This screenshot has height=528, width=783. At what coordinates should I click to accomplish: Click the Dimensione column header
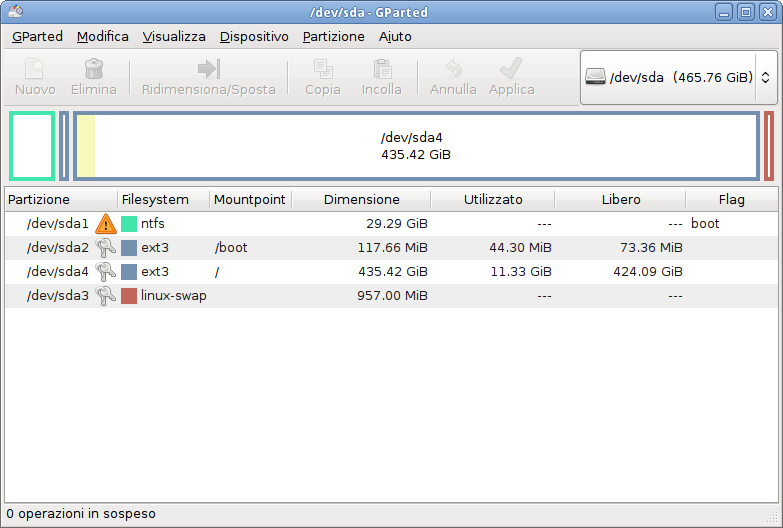[361, 199]
